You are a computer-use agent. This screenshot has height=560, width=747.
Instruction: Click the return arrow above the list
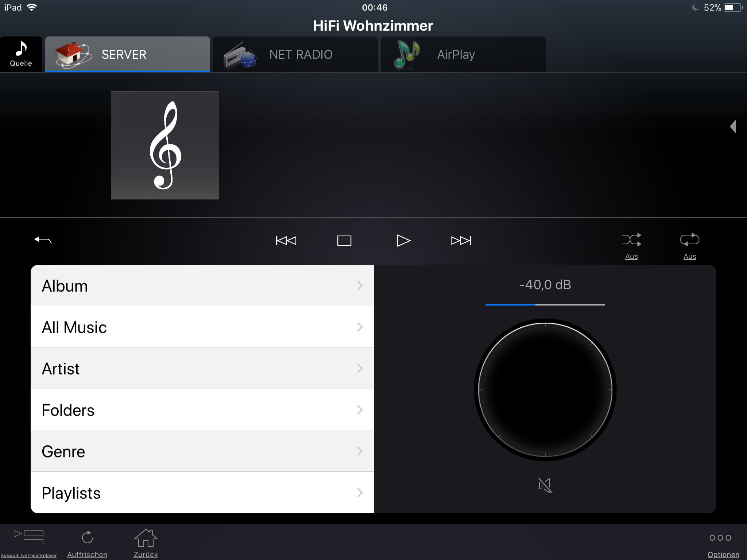point(43,240)
